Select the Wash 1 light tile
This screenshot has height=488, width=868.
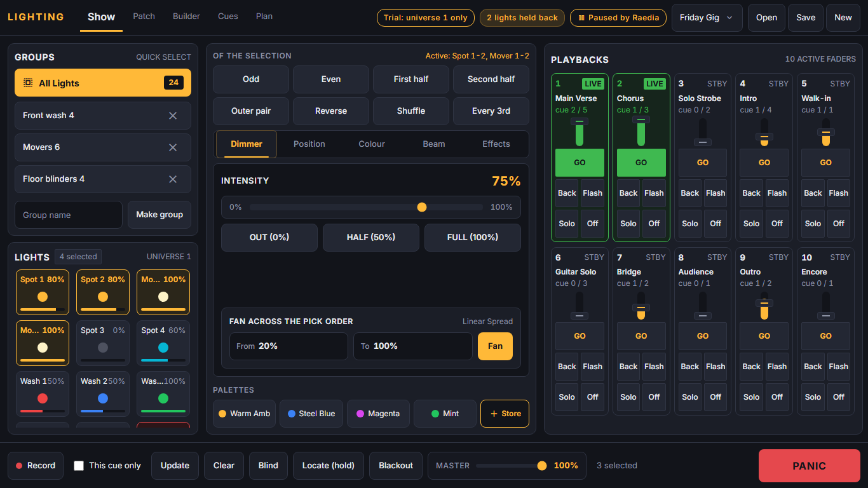tap(43, 394)
